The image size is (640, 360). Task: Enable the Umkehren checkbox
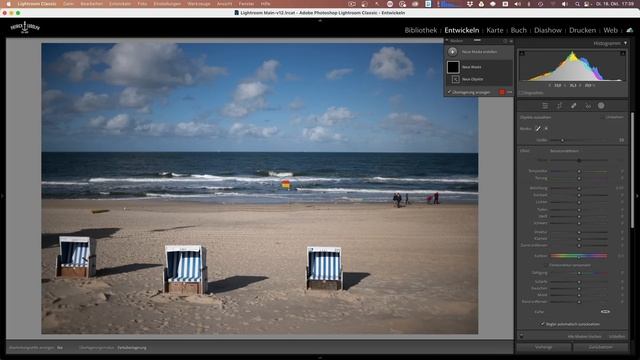[602, 117]
